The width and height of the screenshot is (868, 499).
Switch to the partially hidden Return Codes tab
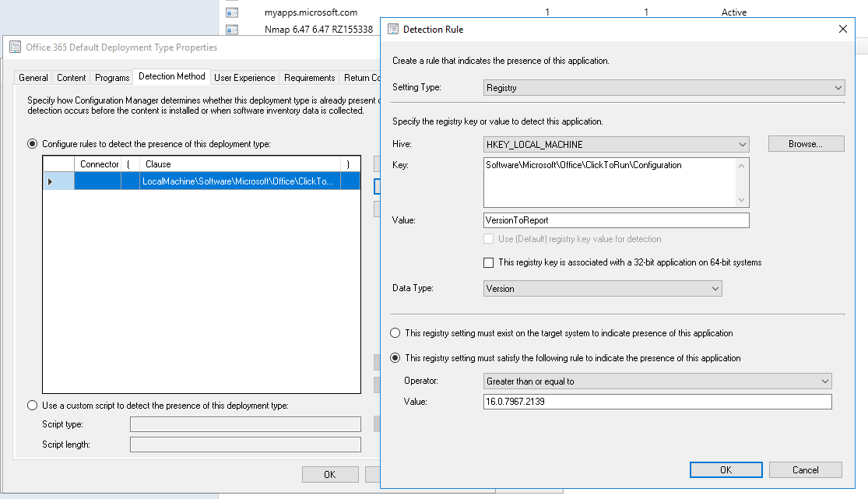click(360, 78)
